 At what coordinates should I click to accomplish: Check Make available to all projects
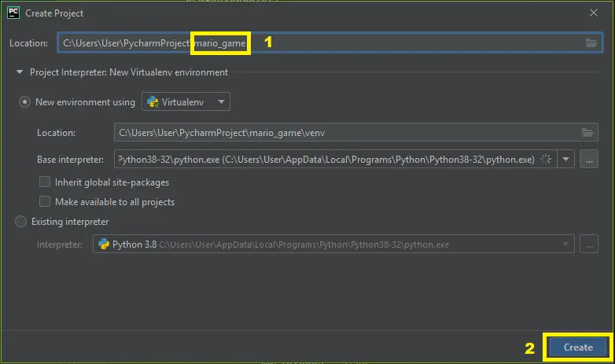(46, 202)
